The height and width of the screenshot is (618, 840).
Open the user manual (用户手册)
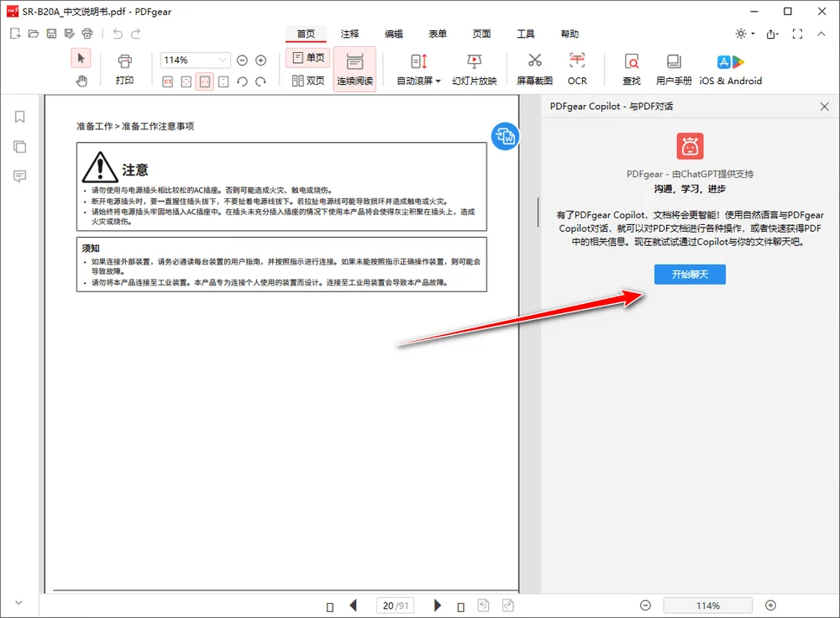click(x=674, y=69)
